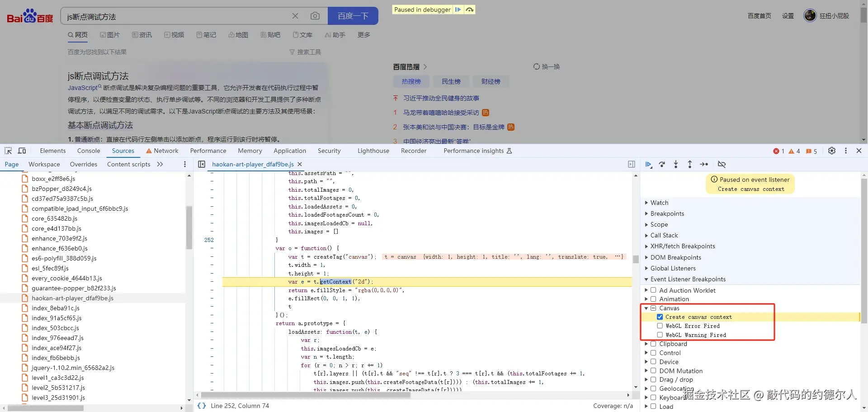Select haokan-art-player_dfaf9be.js in file tree
The height and width of the screenshot is (412, 868).
tap(72, 298)
